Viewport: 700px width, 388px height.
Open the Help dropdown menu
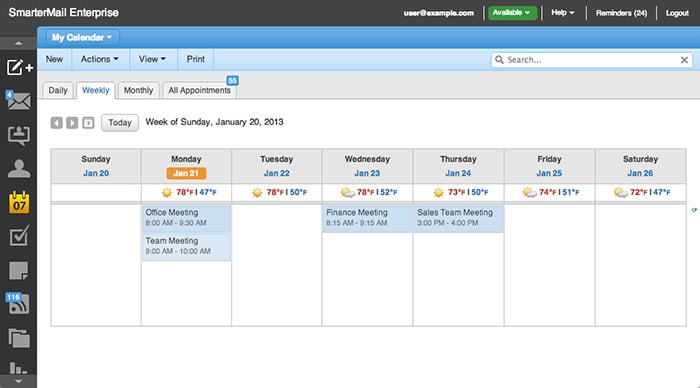click(x=562, y=13)
